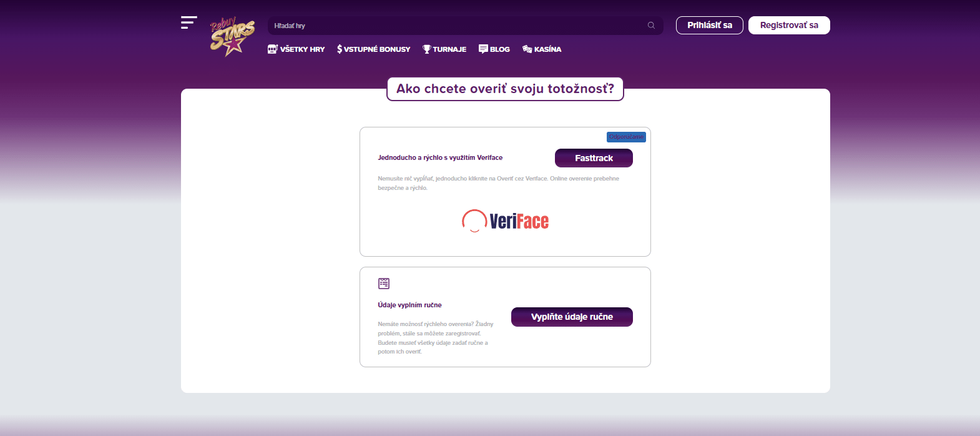This screenshot has height=436, width=980.
Task: Click the chat bubble Blog icon
Action: (483, 49)
